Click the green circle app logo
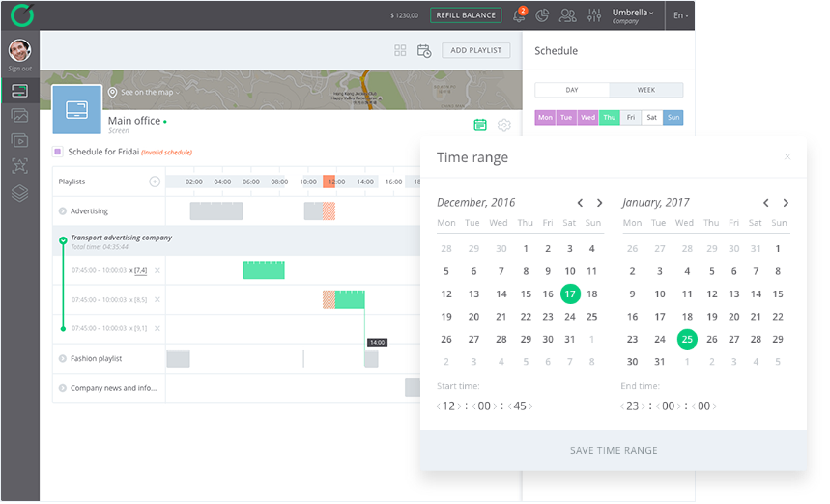The width and height of the screenshot is (830, 504). pos(23,14)
